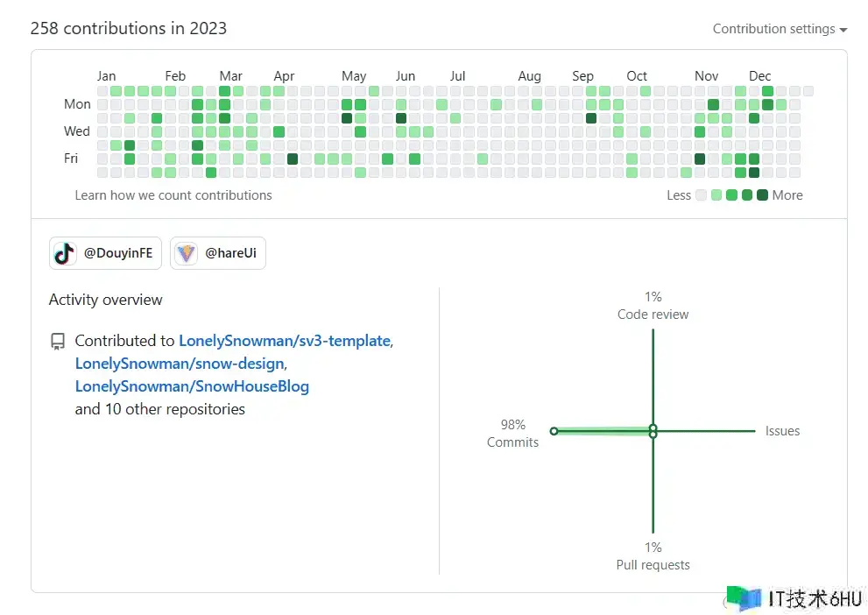Open LonelySnowman/sv3-template repository link
Screen dimensions: 868x615
pos(284,341)
